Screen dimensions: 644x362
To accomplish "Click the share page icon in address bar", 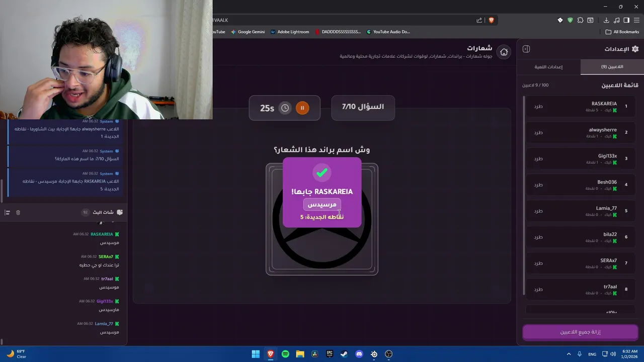I will coord(479,20).
